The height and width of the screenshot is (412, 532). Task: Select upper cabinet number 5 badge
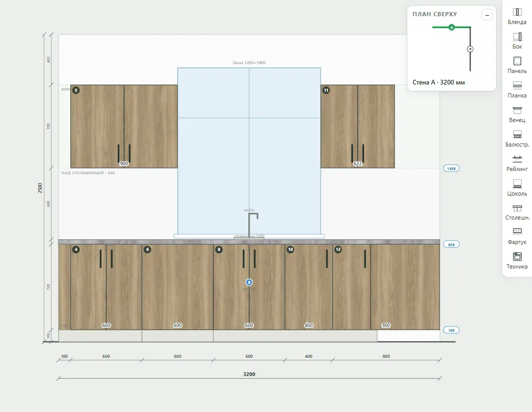(76, 90)
